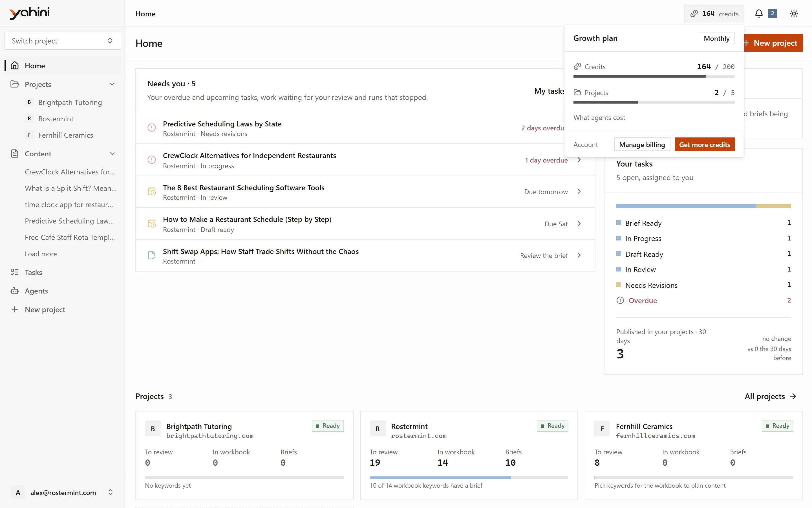Image resolution: width=812 pixels, height=508 pixels.
Task: Click What agents cost link
Action: (599, 118)
